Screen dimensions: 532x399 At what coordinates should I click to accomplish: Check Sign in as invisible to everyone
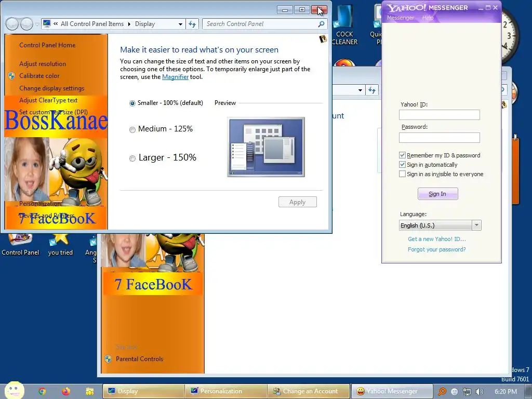tap(403, 174)
